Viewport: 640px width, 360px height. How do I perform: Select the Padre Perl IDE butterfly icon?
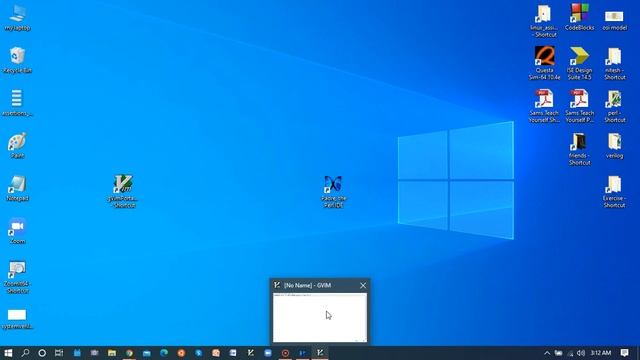pos(333,191)
